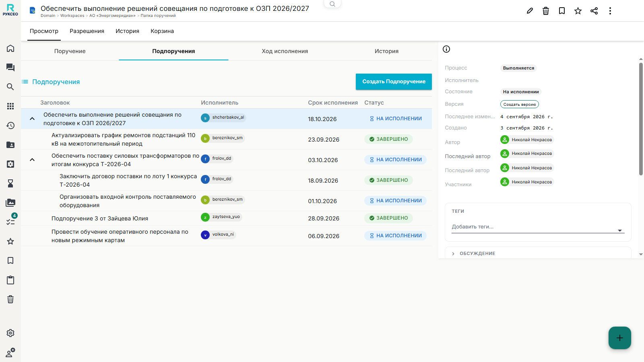Viewport: 644px width, 362px height.
Task: Open the sidebar trash bin
Action: pos(10,299)
